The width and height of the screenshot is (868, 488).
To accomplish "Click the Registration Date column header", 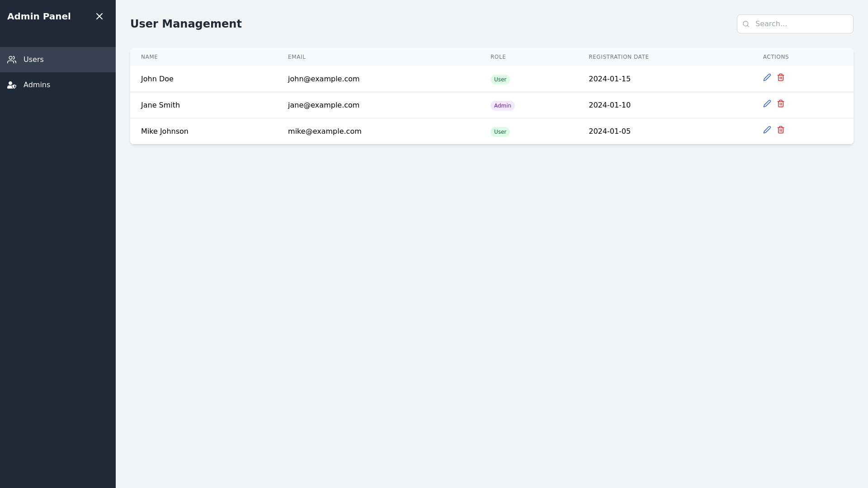I will (x=618, y=57).
